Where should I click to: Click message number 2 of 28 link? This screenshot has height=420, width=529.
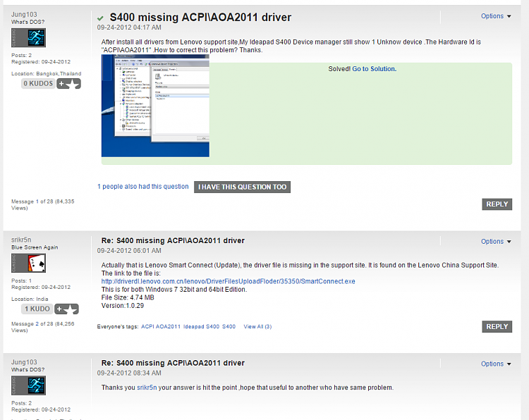[37, 324]
